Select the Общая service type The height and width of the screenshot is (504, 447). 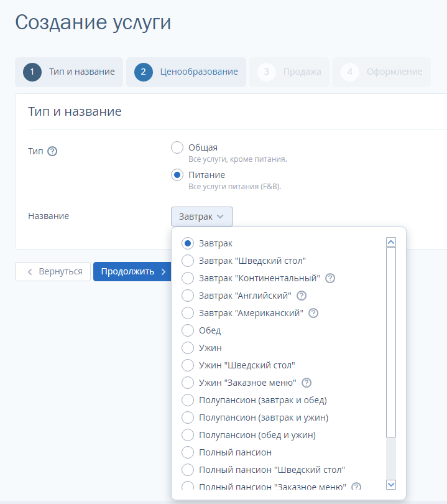(177, 147)
